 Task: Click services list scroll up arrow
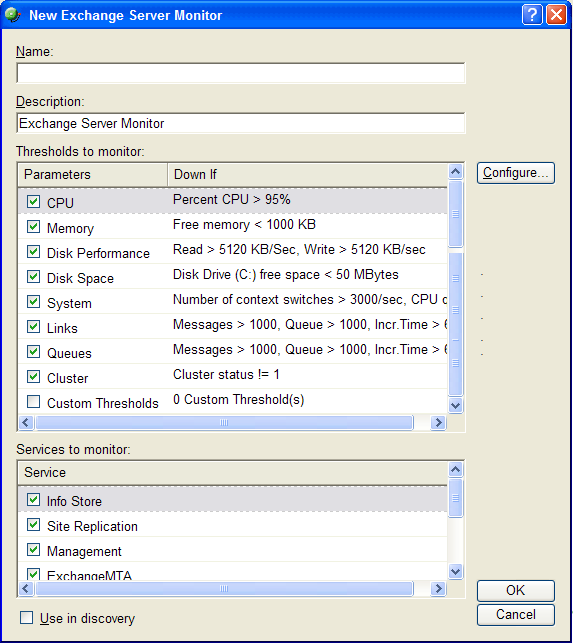455,470
